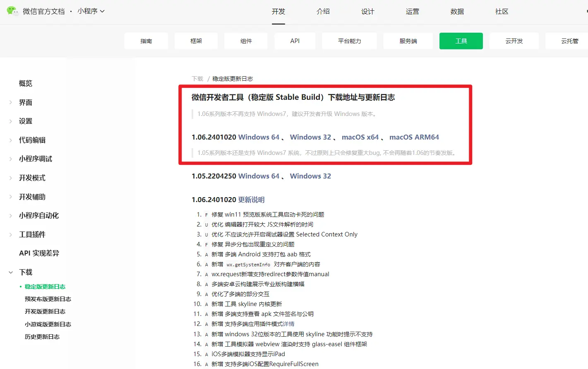Open 小程序调试 sidebar item
The height and width of the screenshot is (369, 588).
click(36, 159)
